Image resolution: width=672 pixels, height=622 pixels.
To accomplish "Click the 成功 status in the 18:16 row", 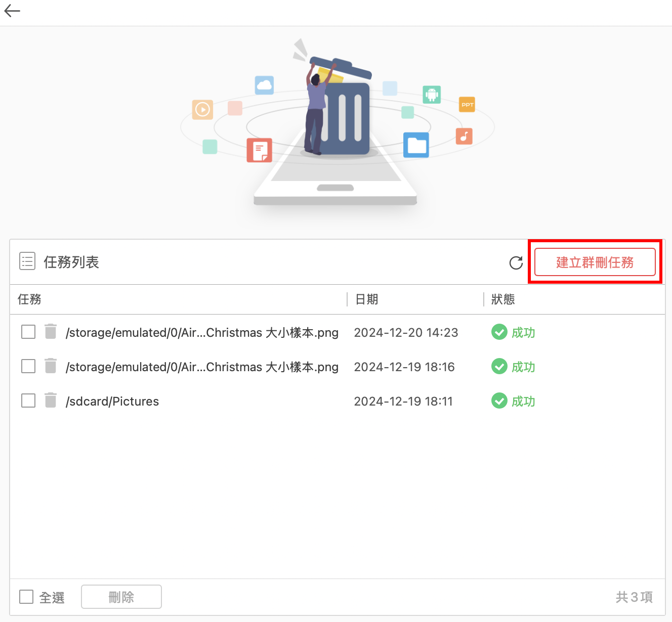I will point(523,367).
